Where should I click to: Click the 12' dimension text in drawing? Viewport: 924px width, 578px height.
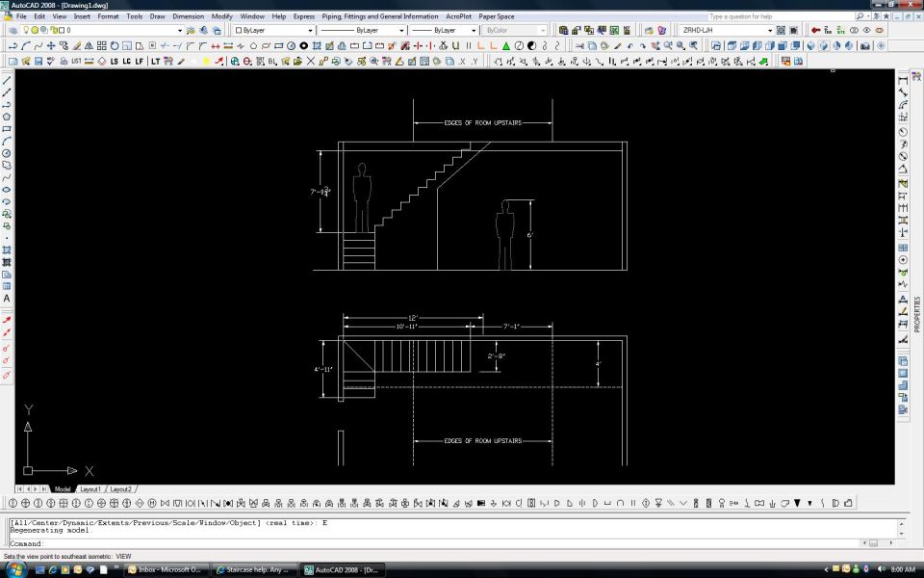[413, 318]
